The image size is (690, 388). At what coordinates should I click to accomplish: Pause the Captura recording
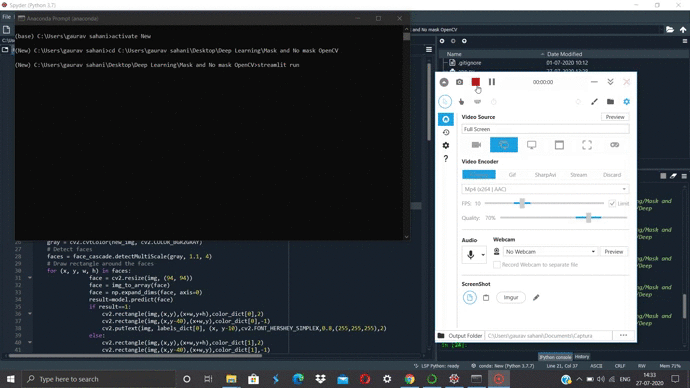[492, 82]
